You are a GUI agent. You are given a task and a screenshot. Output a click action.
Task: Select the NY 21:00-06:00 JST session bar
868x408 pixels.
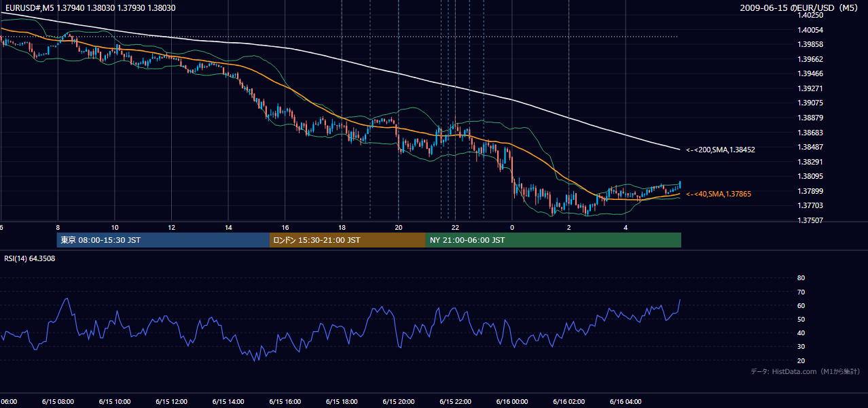tap(554, 240)
